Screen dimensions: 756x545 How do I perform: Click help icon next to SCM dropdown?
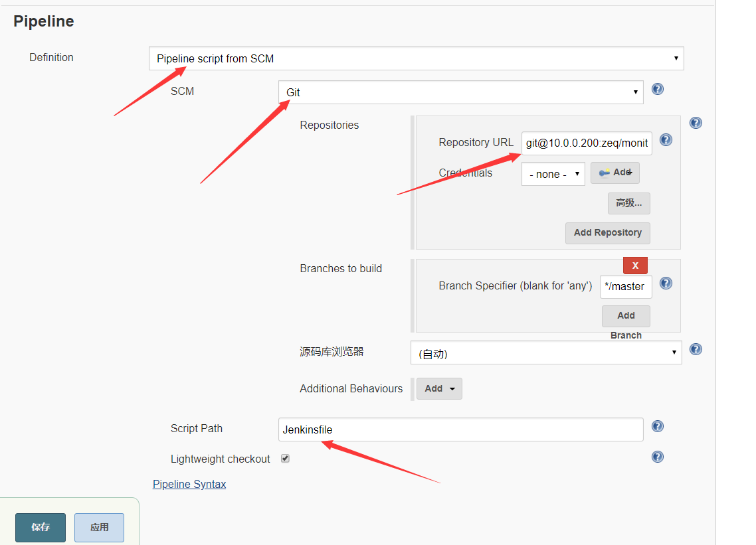point(658,89)
